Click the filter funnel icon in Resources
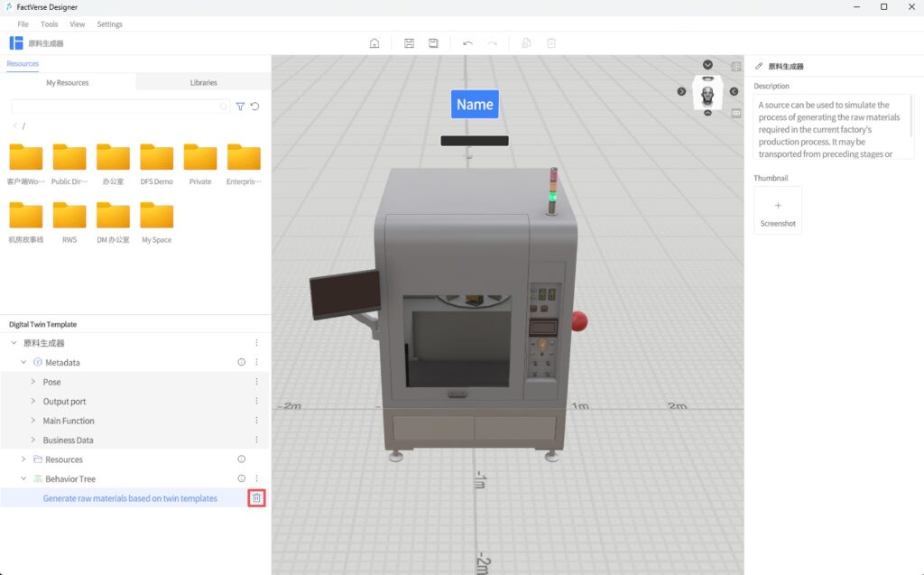The width and height of the screenshot is (924, 575). [240, 107]
